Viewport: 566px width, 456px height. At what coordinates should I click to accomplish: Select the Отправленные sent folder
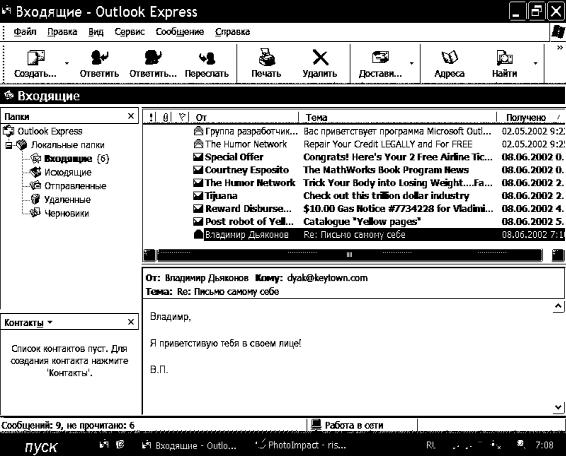(75, 186)
